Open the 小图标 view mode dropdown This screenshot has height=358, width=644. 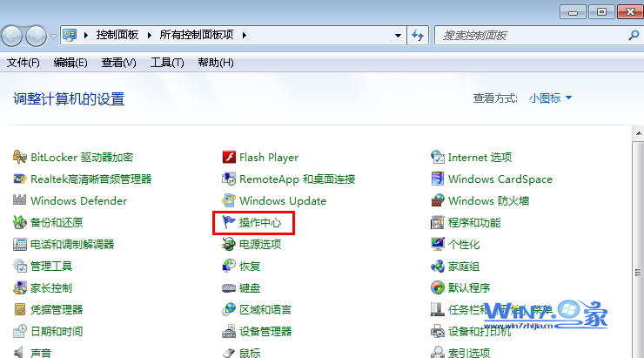[x=550, y=98]
